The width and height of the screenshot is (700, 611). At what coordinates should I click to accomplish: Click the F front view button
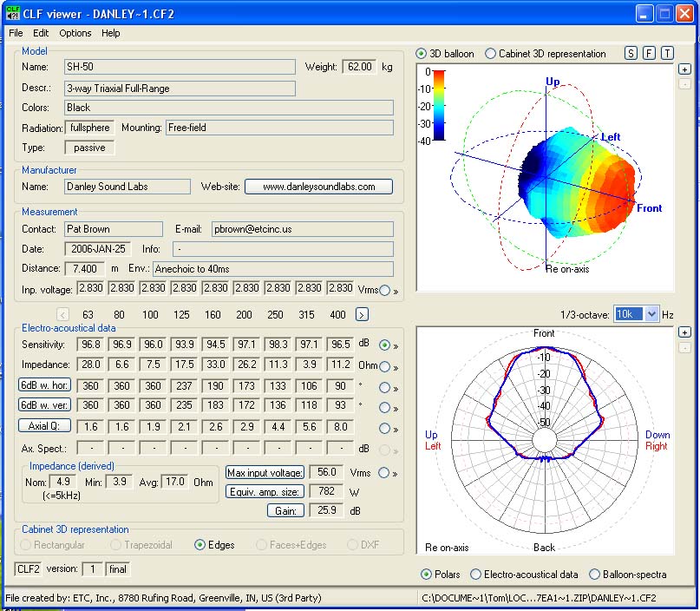pos(649,54)
